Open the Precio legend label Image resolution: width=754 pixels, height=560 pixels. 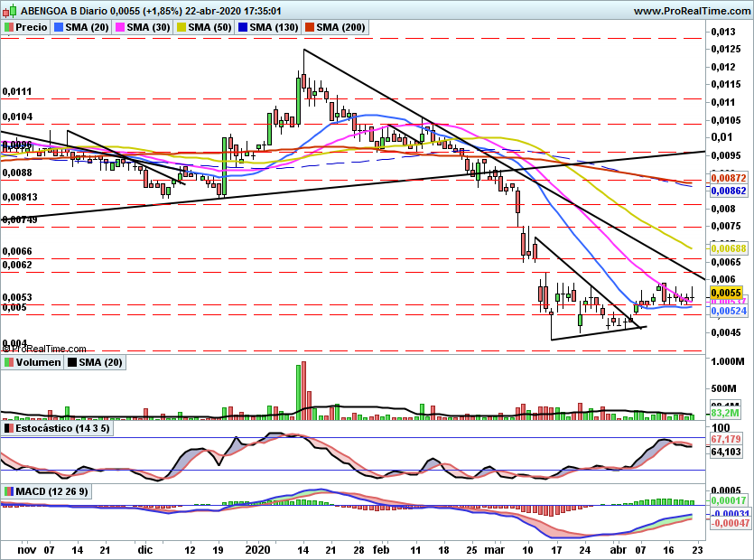[x=32, y=27]
